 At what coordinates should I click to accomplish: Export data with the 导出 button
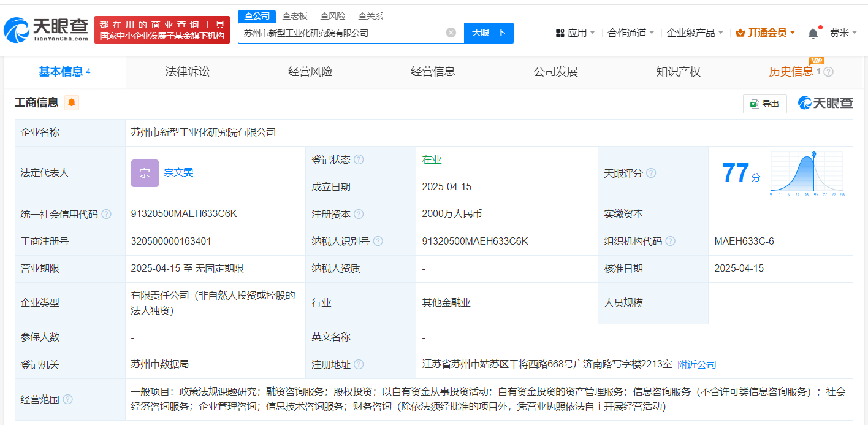point(764,104)
